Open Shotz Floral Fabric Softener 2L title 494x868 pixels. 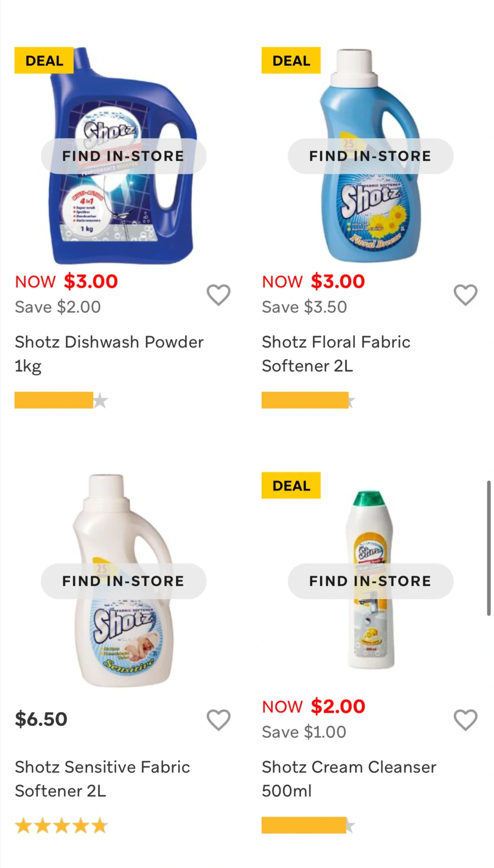[336, 354]
